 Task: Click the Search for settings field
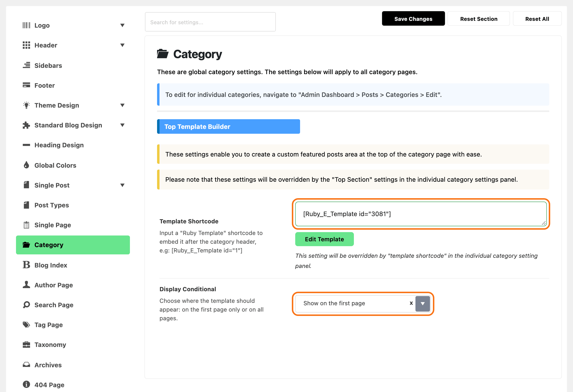(x=210, y=22)
